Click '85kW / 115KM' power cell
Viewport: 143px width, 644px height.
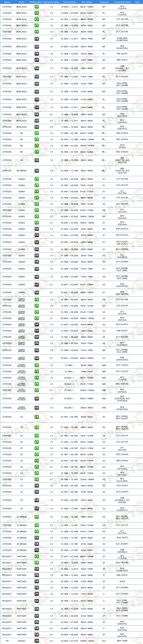(x=87, y=384)
